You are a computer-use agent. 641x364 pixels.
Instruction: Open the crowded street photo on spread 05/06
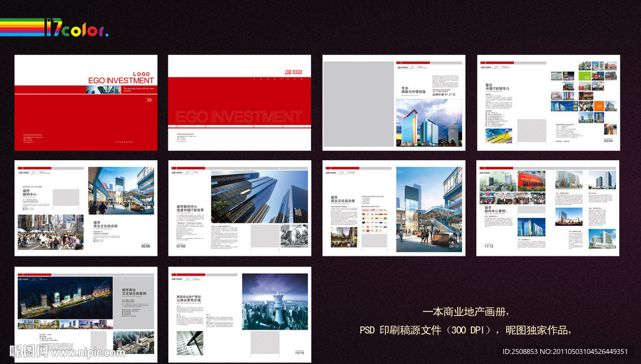(50, 232)
